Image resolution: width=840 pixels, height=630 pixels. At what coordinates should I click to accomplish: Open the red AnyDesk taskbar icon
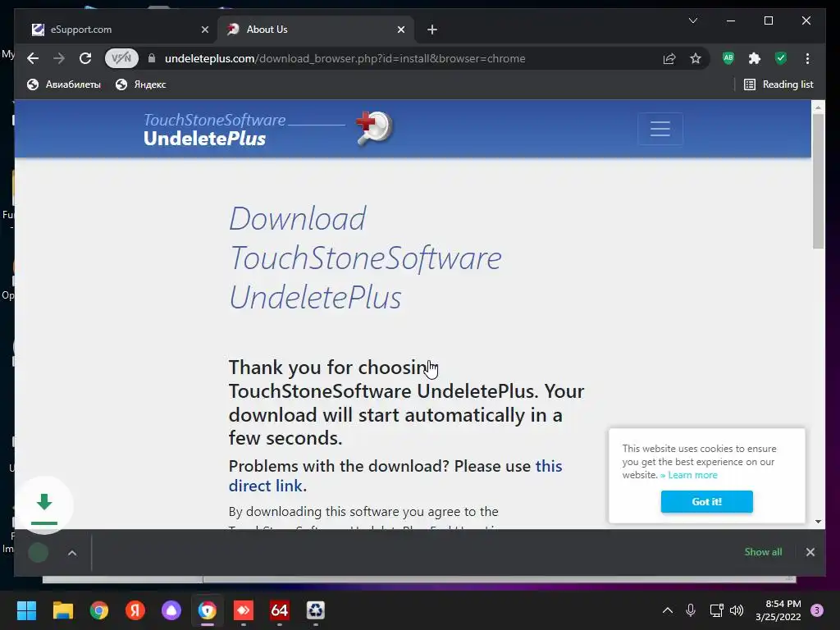pos(244,610)
